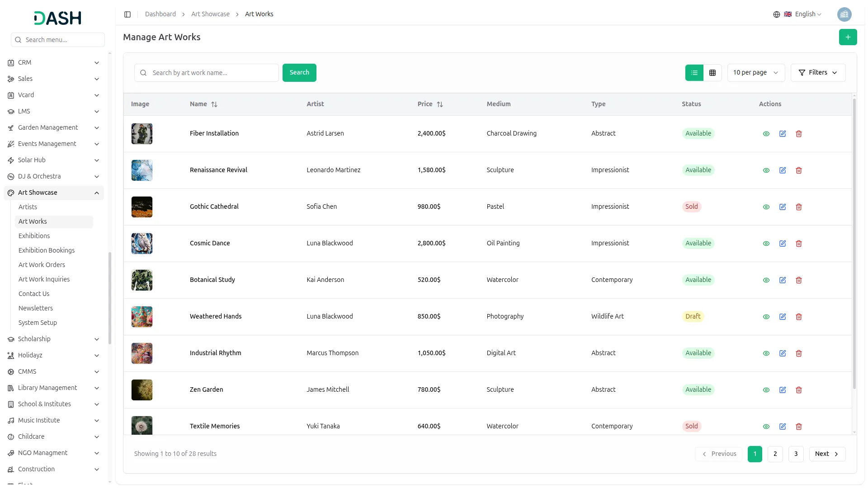
Task: Click the Botanical Study thumbnail image
Action: [142, 280]
